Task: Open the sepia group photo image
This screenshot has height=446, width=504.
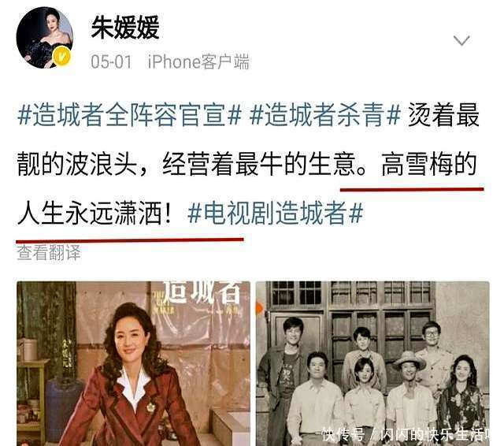Action: tap(372, 363)
